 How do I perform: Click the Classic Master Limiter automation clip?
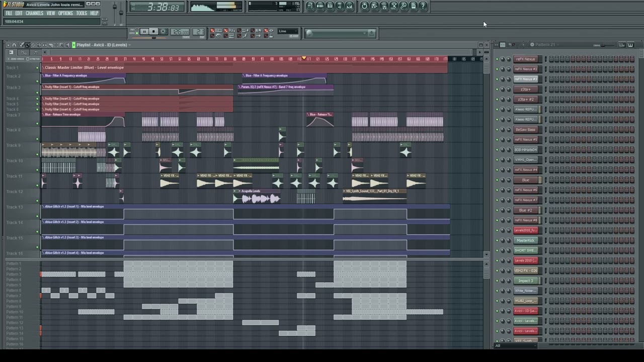(x=245, y=67)
